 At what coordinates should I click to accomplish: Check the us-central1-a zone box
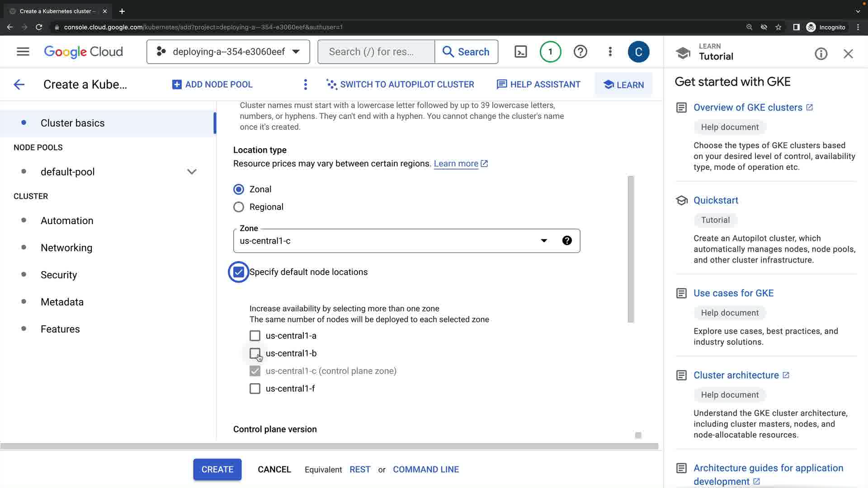[255, 336]
